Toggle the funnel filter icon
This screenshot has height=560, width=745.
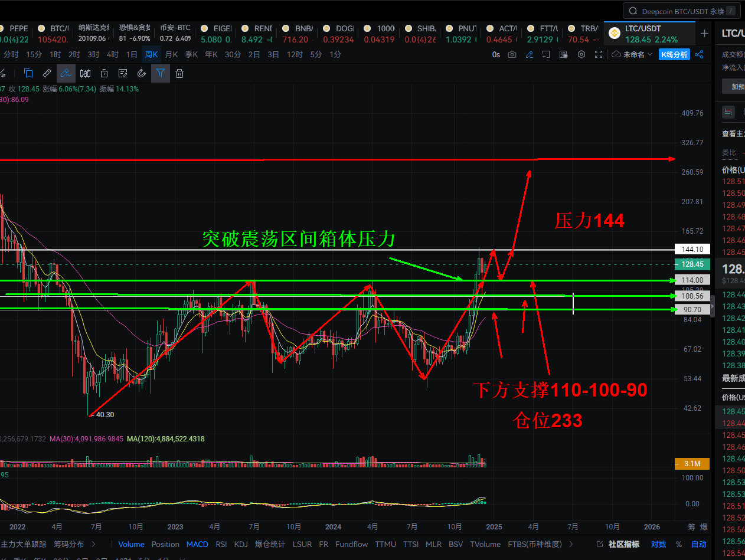coord(161,73)
